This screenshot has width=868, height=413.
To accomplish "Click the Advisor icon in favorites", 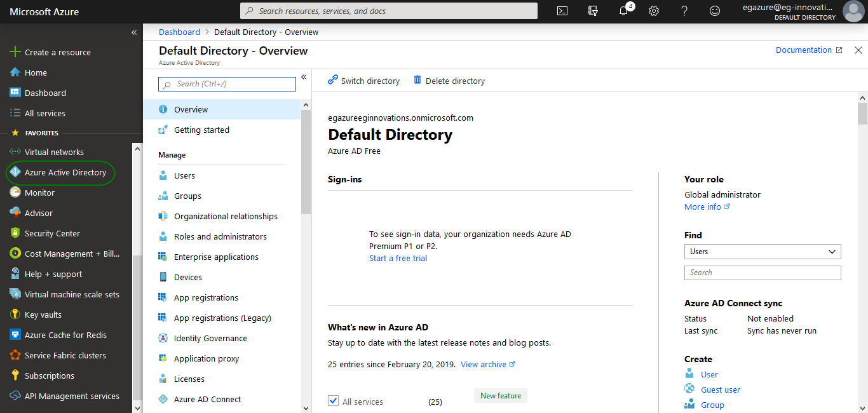I will tap(15, 213).
